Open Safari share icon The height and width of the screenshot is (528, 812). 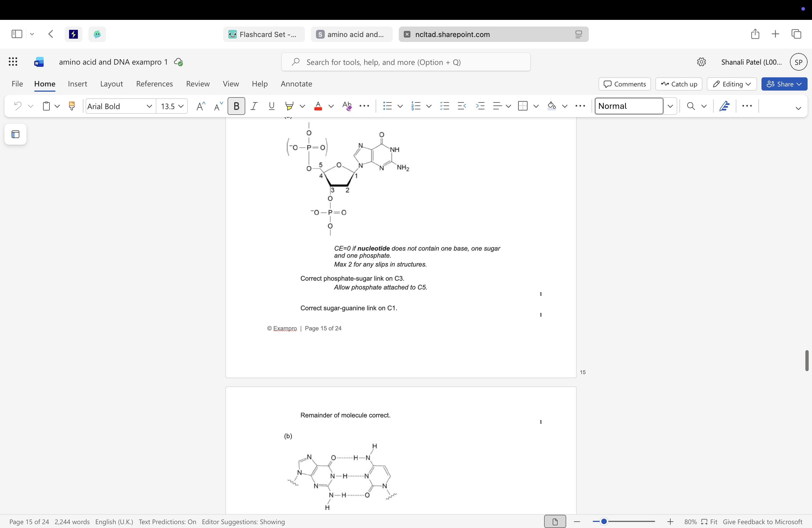click(x=755, y=34)
